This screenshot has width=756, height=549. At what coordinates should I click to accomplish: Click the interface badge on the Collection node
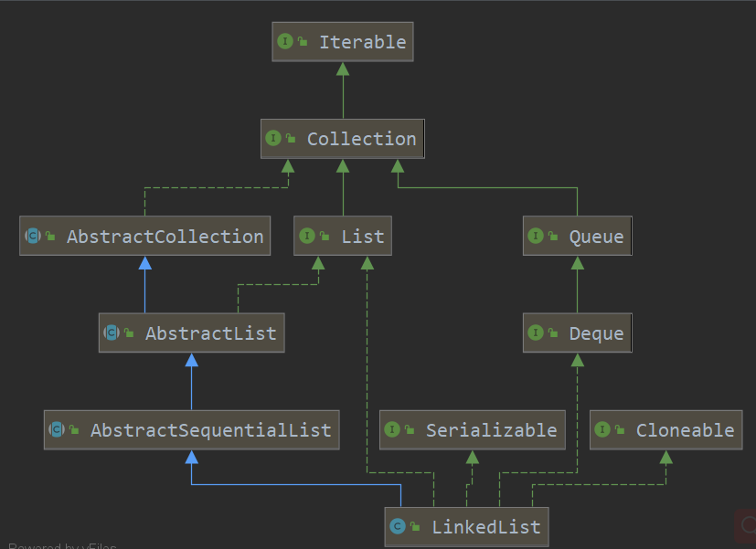point(272,138)
